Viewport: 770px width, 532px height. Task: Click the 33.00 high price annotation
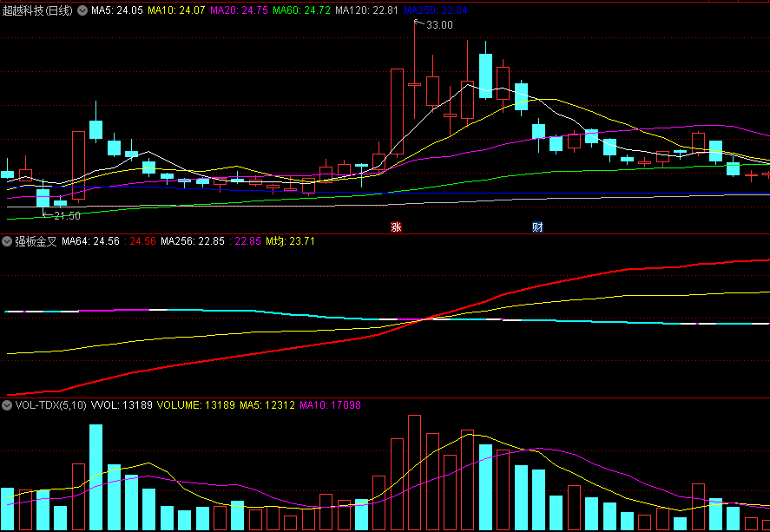pyautogui.click(x=439, y=25)
